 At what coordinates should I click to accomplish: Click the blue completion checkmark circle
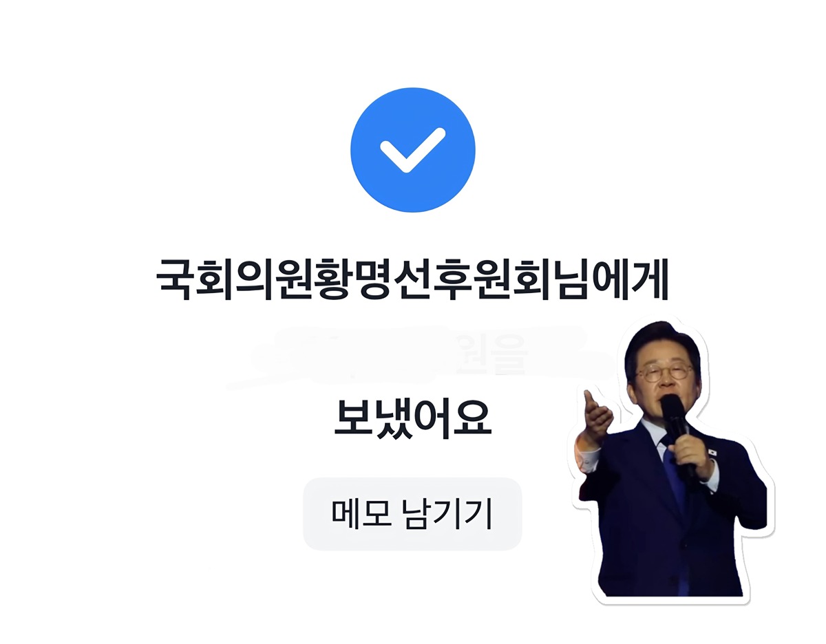pos(413,149)
